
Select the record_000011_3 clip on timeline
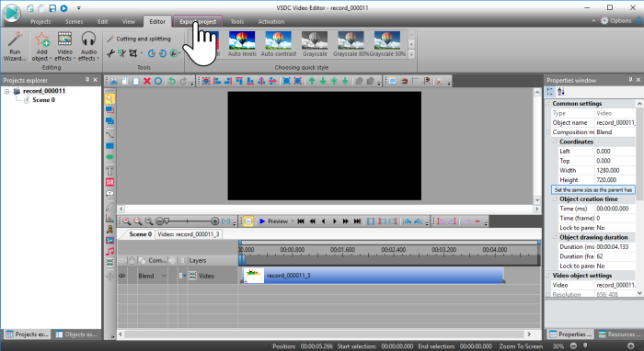tap(373, 276)
